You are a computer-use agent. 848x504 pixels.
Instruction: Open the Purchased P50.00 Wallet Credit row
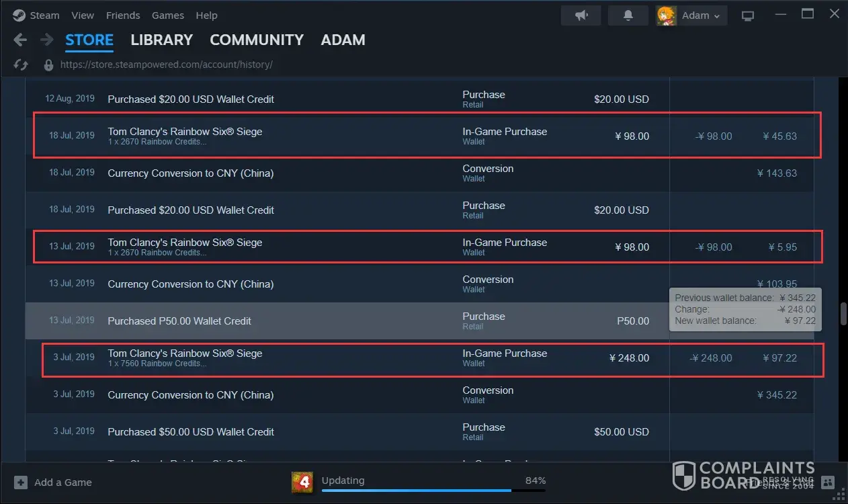click(179, 321)
